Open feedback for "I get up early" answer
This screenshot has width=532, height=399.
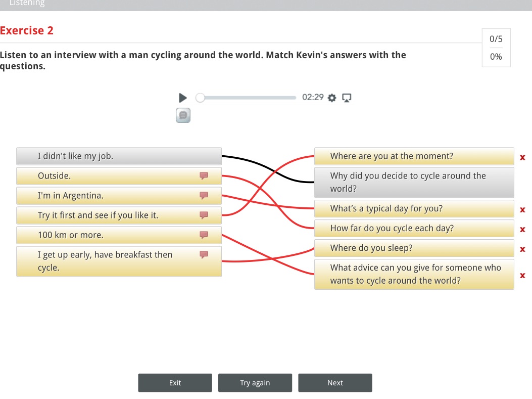click(x=204, y=255)
